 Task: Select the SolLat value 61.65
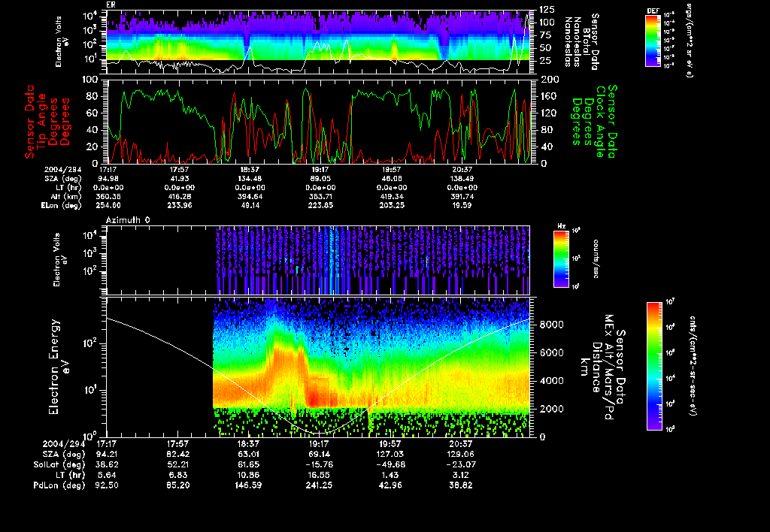248,464
